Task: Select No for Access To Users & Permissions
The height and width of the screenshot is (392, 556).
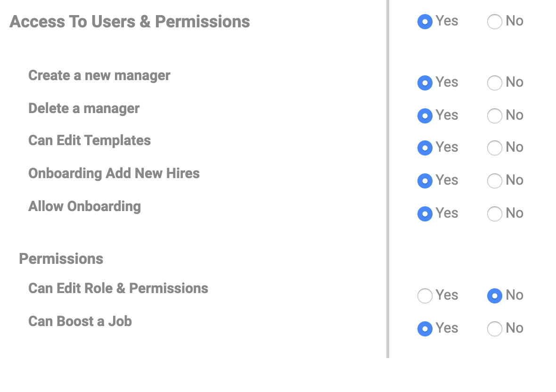Action: coord(494,22)
